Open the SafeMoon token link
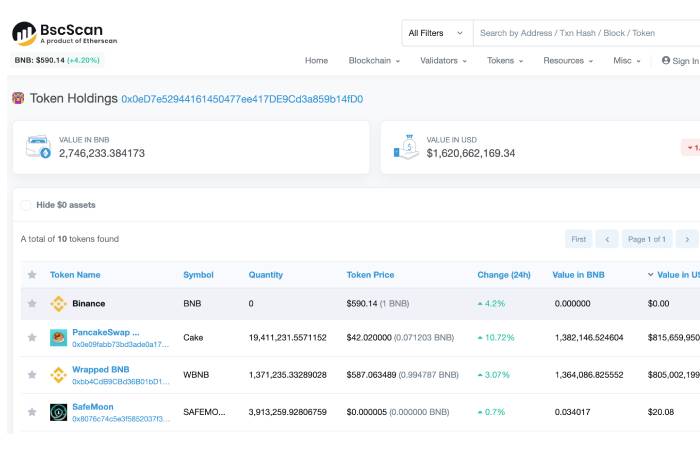This screenshot has height=450, width=700. [93, 407]
